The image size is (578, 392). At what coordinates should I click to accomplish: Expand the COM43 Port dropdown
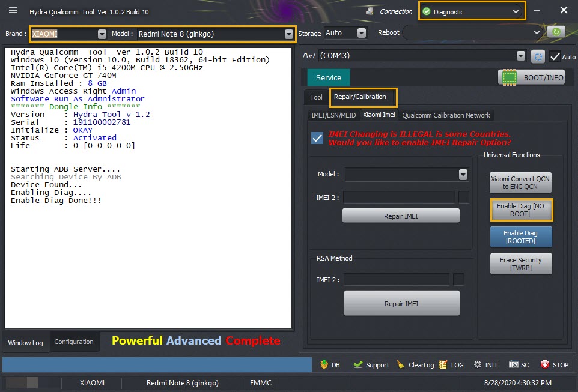[520, 56]
